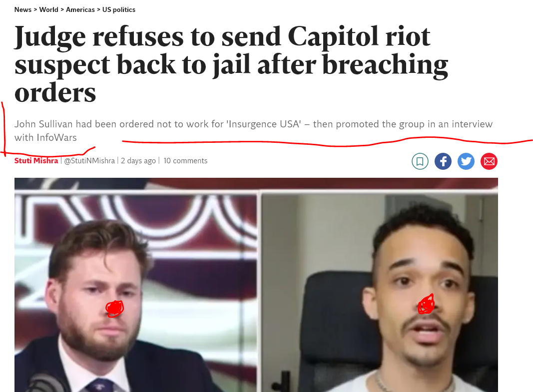Image resolution: width=533 pixels, height=392 pixels.
Task: Share article via Twitter icon
Action: (x=466, y=161)
